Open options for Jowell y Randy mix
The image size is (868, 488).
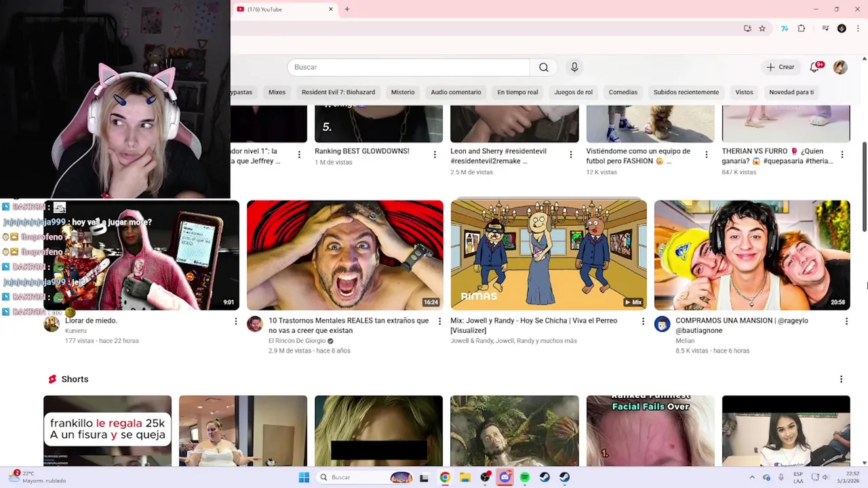[x=643, y=321]
